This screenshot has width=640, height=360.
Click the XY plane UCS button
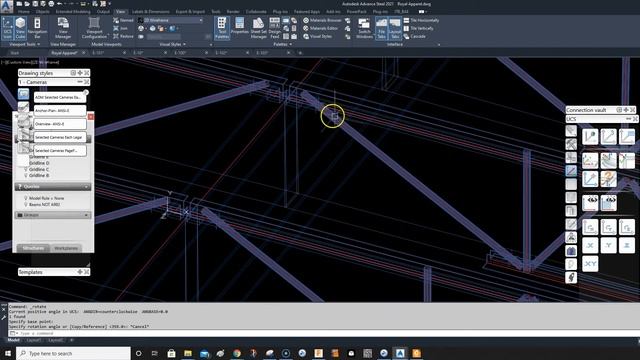point(590,264)
